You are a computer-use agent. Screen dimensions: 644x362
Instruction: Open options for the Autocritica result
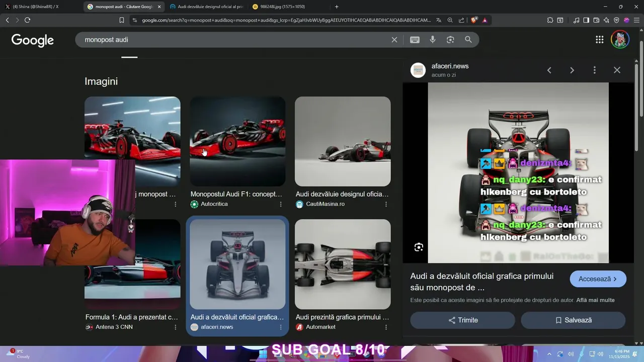click(281, 204)
